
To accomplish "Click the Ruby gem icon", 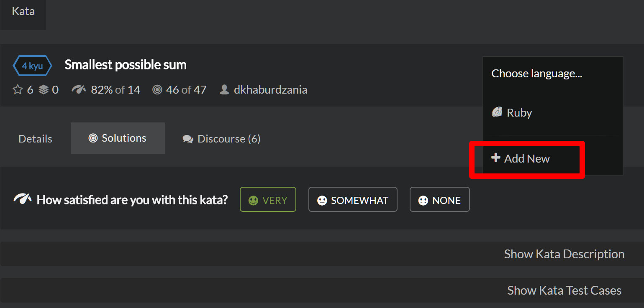I will click(x=497, y=112).
